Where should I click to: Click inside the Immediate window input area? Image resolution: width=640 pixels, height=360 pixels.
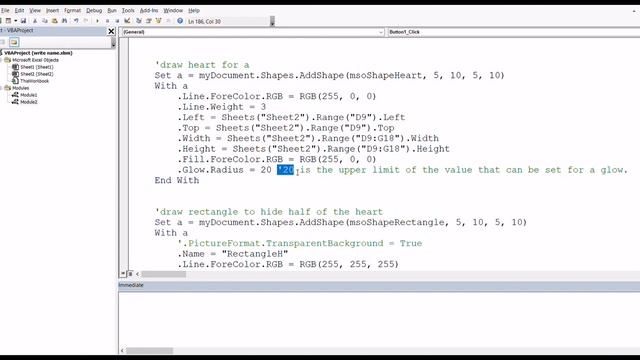coord(379,319)
